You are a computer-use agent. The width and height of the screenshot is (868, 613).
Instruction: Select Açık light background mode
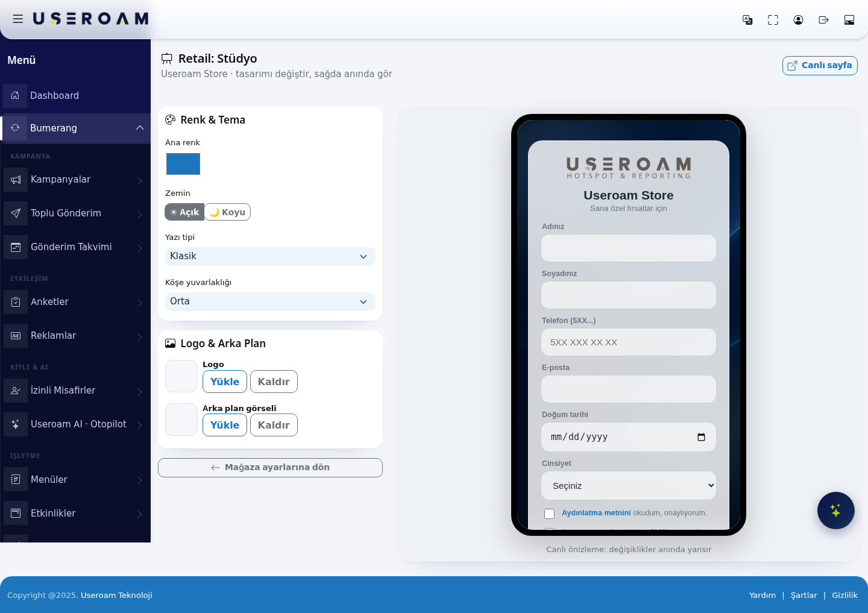184,212
